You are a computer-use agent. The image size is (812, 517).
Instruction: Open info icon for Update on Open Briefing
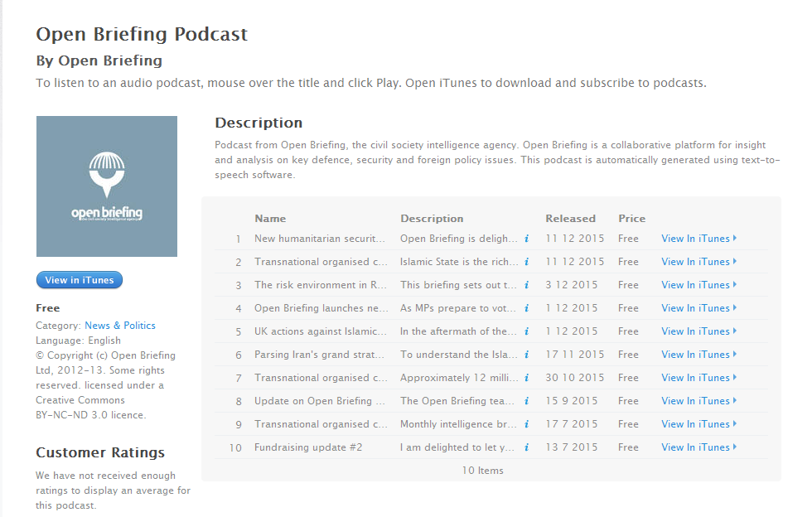527,401
